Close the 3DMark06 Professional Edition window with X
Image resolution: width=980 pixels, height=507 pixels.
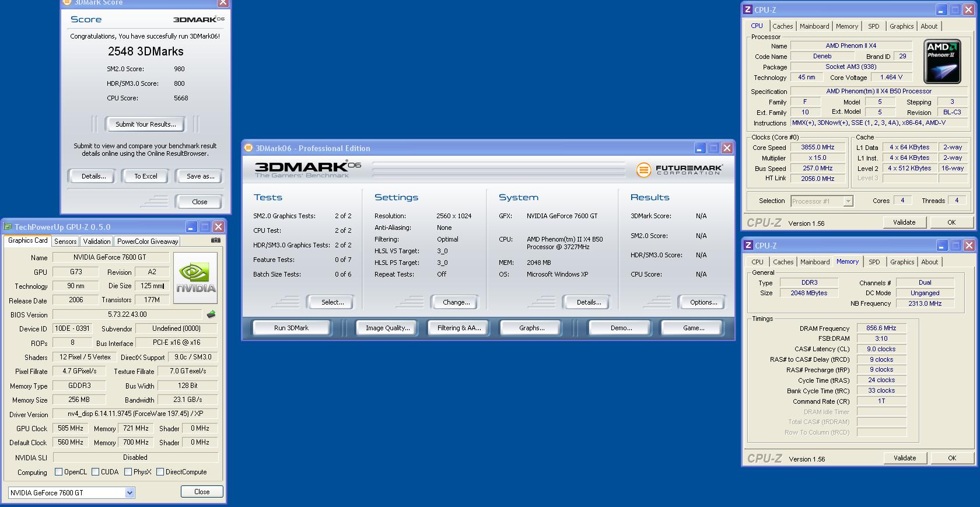click(727, 148)
